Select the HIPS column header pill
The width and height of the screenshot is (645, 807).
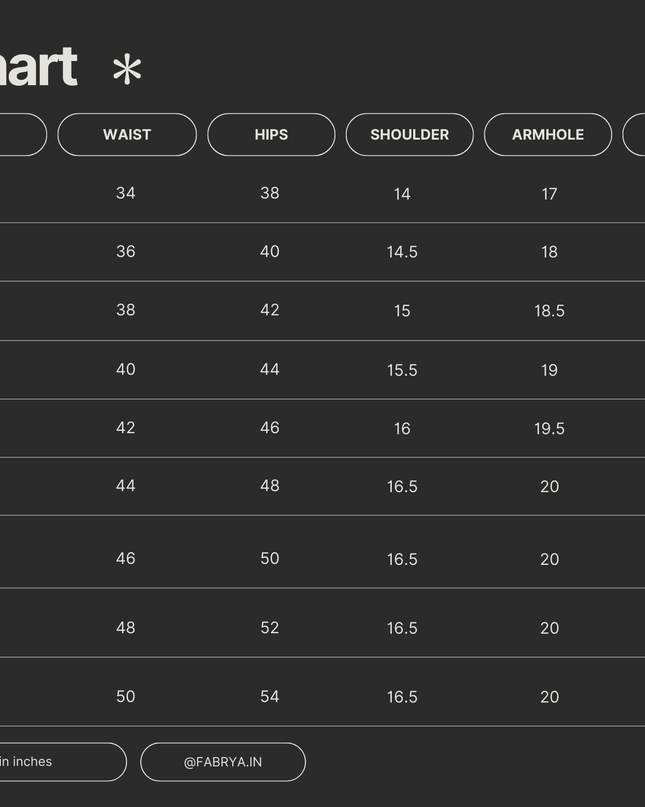271,134
